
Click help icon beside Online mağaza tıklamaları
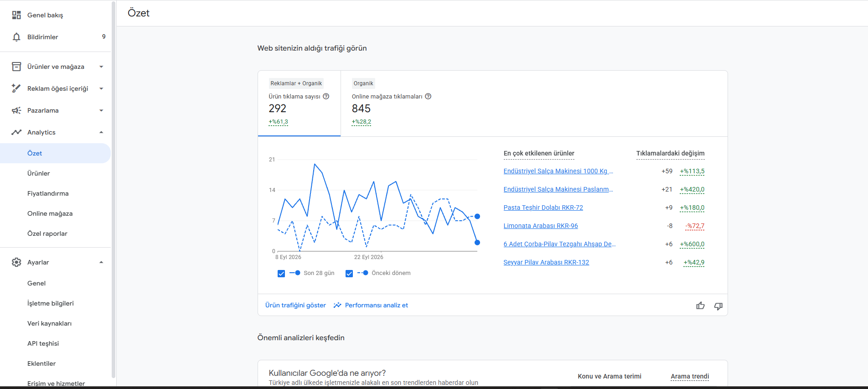tap(428, 96)
